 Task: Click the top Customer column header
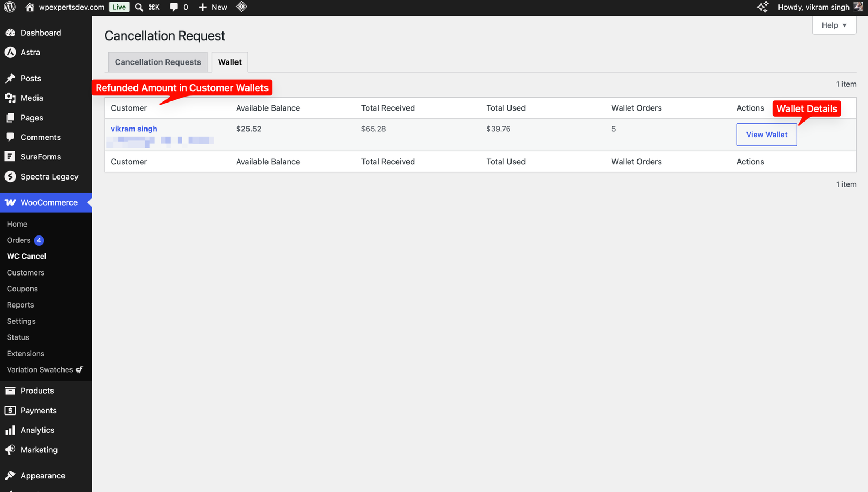point(129,108)
